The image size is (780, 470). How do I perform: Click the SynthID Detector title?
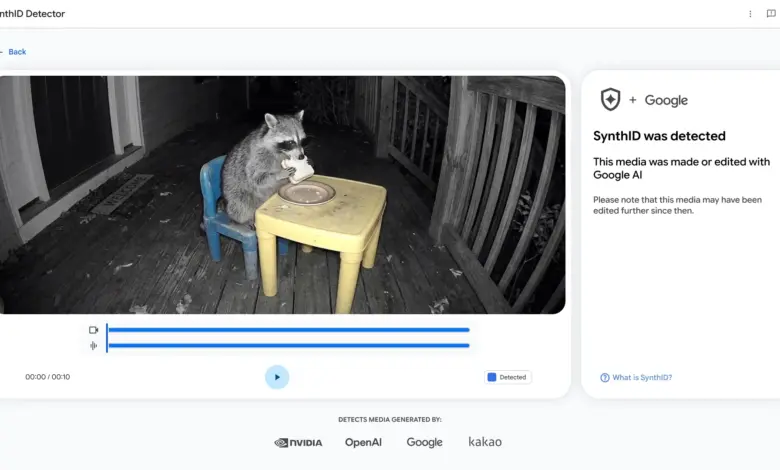tap(32, 14)
